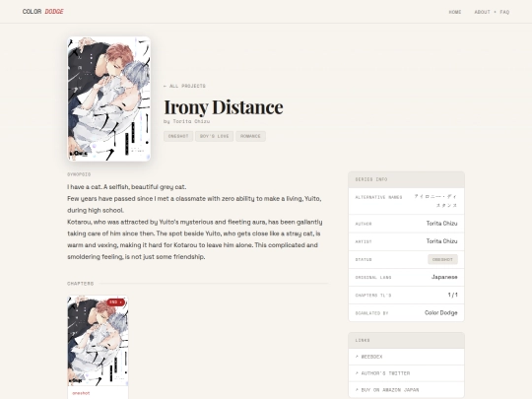This screenshot has width=532, height=399.
Task: Click the Oneshot status badge in Series Info
Action: pyautogui.click(x=442, y=259)
